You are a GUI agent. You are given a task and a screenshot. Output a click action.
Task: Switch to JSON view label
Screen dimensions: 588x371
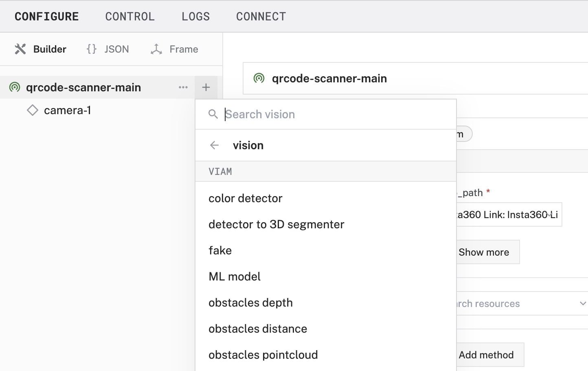116,49
